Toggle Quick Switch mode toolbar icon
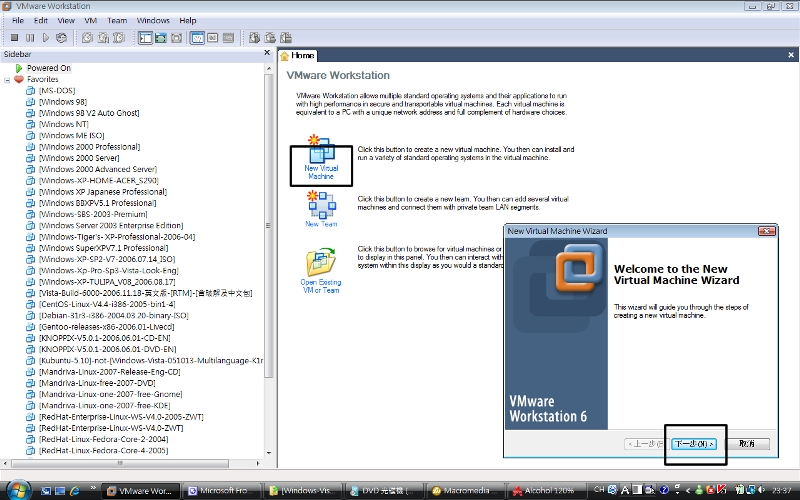Screen dimensions: 800x500 click(161, 38)
